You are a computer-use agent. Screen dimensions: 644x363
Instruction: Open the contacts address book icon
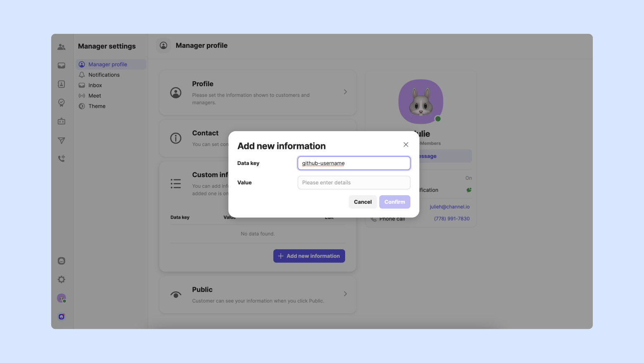pyautogui.click(x=62, y=84)
